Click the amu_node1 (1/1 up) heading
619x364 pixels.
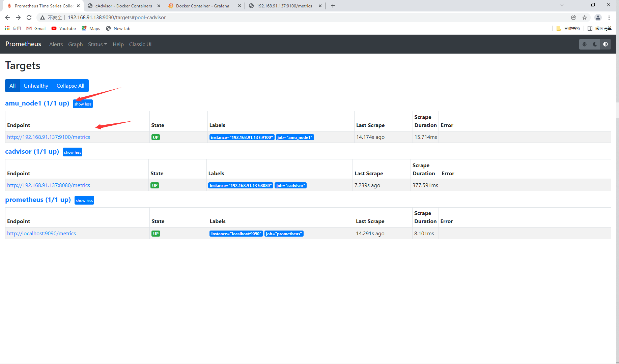[x=37, y=103]
